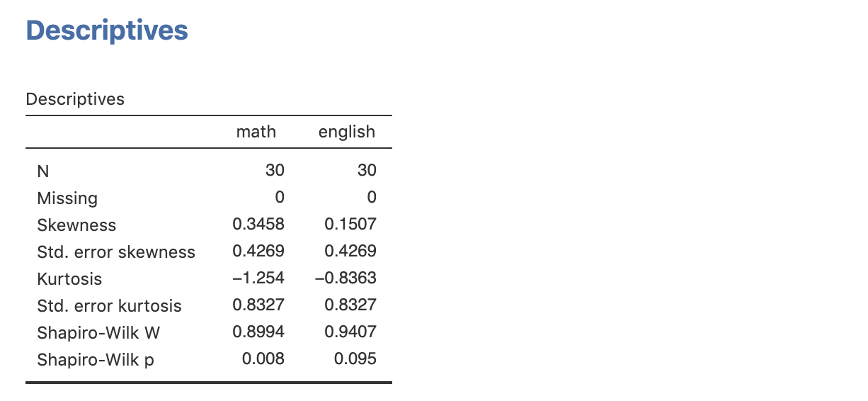The height and width of the screenshot is (401, 868).
Task: Click english skewness value 0.1507
Action: 350,225
